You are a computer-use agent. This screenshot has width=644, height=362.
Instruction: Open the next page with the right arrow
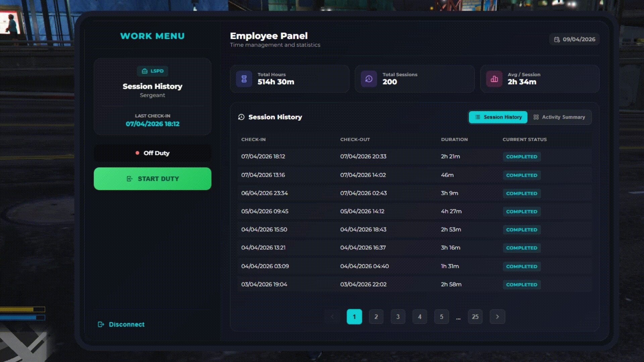(497, 316)
